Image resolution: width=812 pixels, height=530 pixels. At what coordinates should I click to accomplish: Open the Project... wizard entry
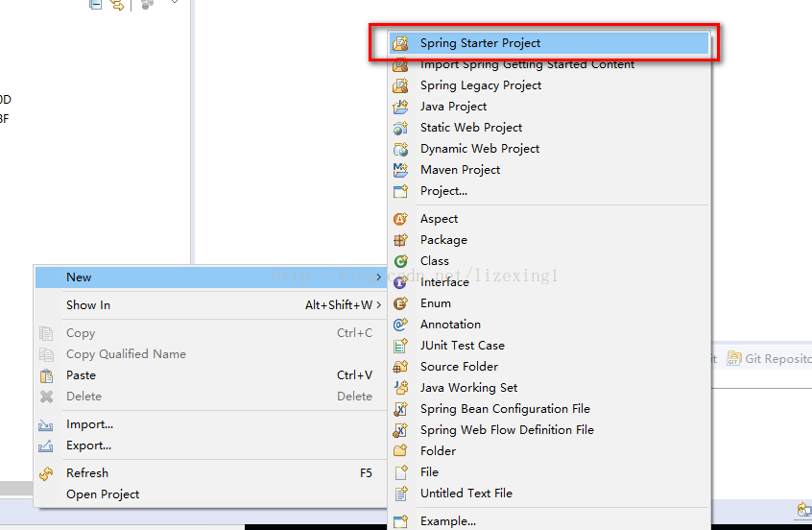549,191
